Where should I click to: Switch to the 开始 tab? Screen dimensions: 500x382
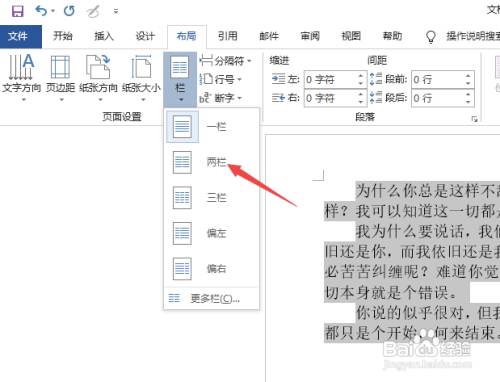(62, 36)
